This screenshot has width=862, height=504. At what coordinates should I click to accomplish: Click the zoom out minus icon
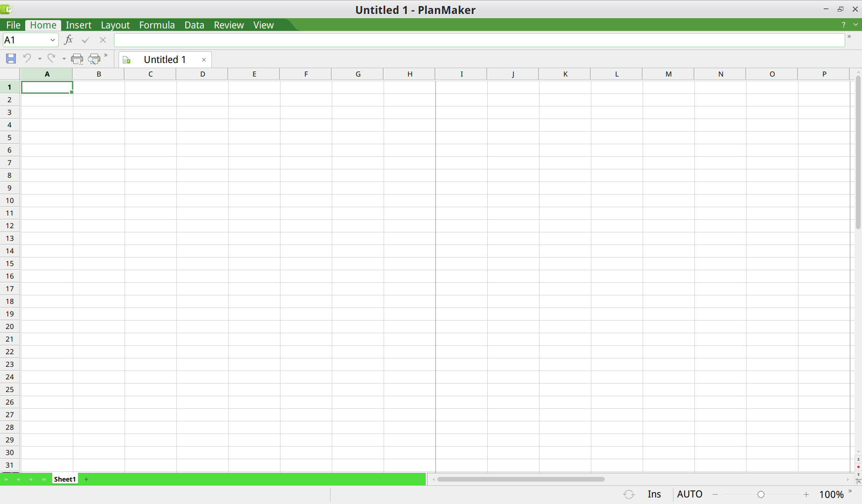[x=715, y=494]
